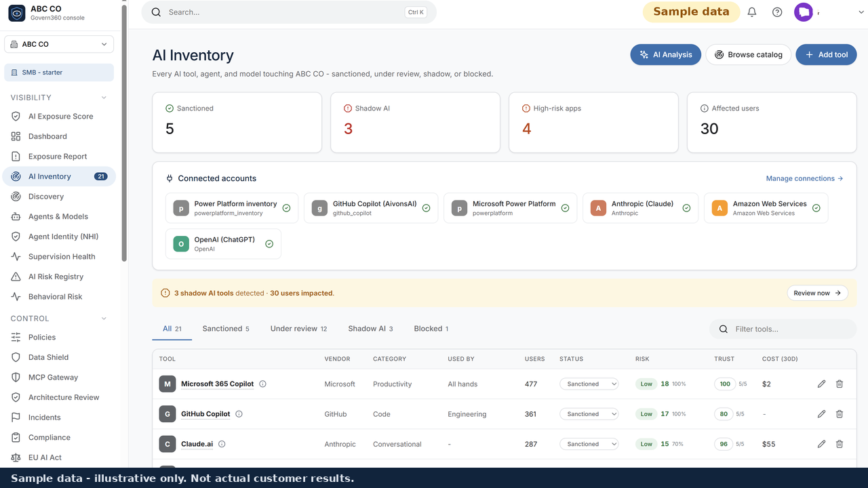
Task: Click the Claude.ai C avatar
Action: pos(167,444)
